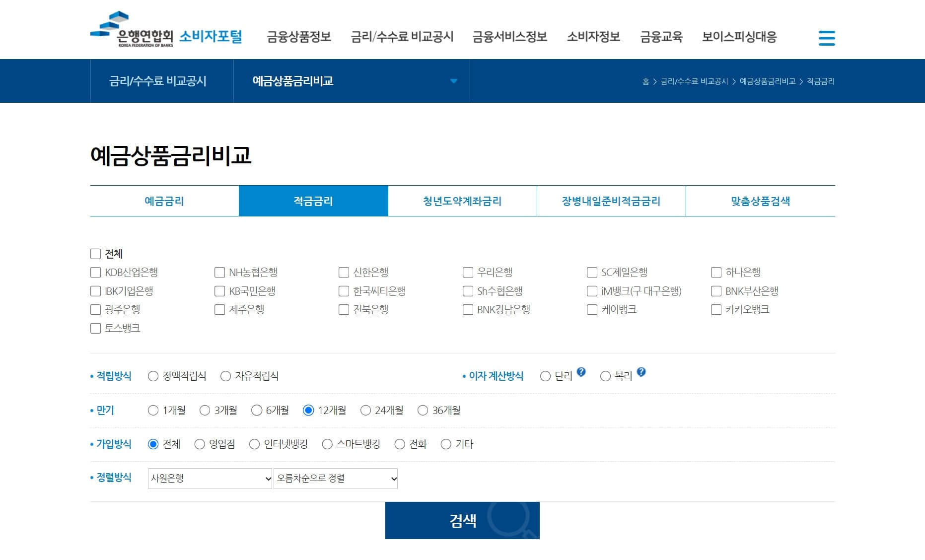Screen dimensions: 925x560
Task: Switch to the 예금금리 tab
Action: coord(164,201)
